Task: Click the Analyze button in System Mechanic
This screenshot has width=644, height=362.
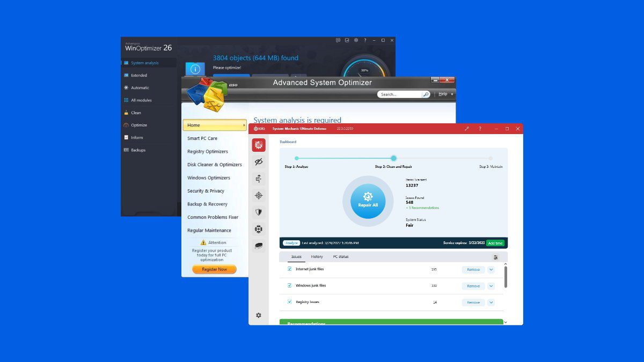Action: [x=291, y=243]
